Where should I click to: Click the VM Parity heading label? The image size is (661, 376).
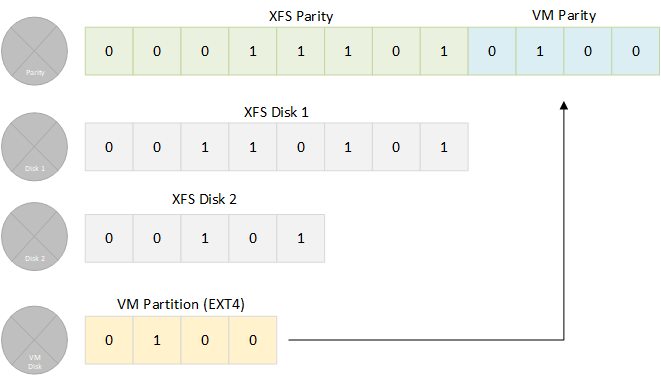(x=564, y=16)
